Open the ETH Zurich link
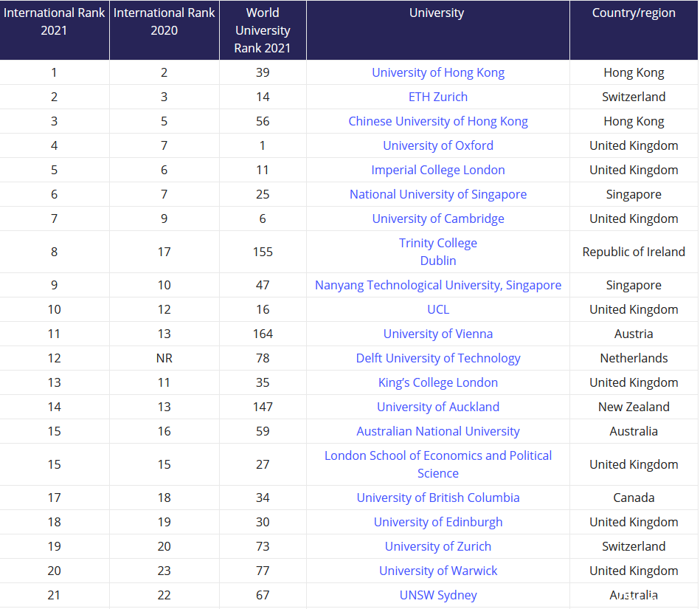The image size is (700, 609). (x=438, y=97)
